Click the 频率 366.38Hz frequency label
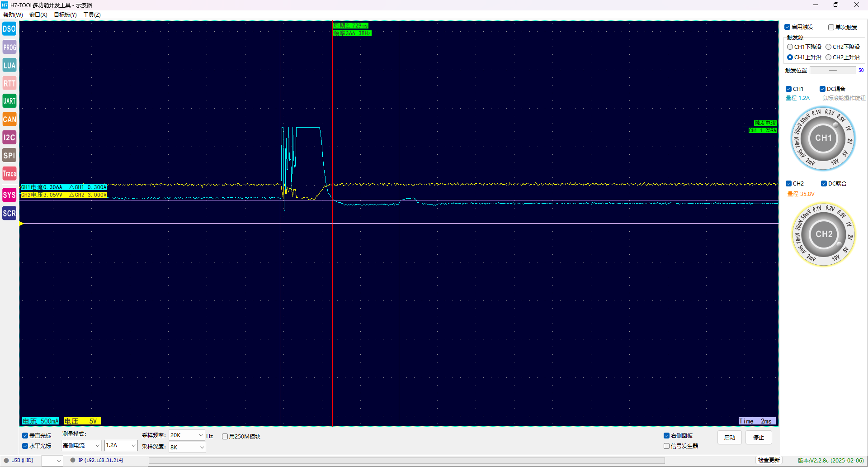 coord(352,33)
